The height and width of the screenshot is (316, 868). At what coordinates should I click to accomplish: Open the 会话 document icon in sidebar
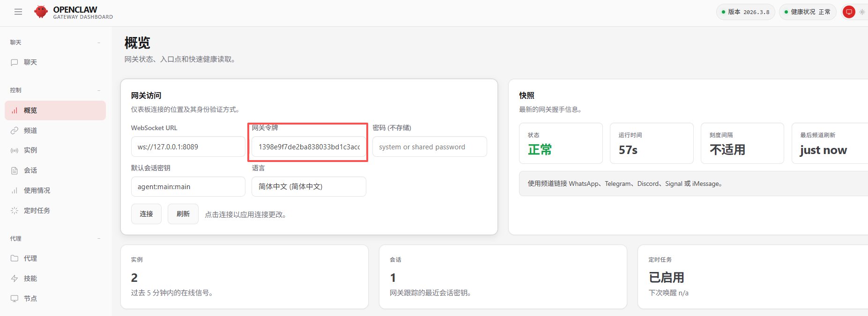tap(15, 170)
